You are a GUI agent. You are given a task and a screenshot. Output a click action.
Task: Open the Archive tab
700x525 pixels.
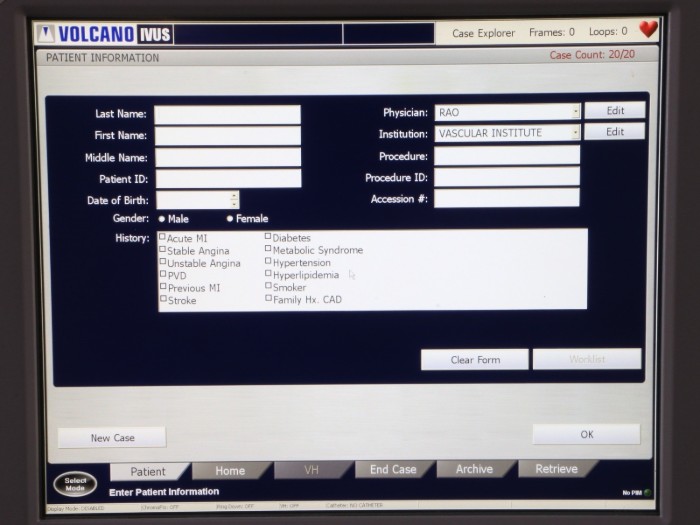point(474,469)
